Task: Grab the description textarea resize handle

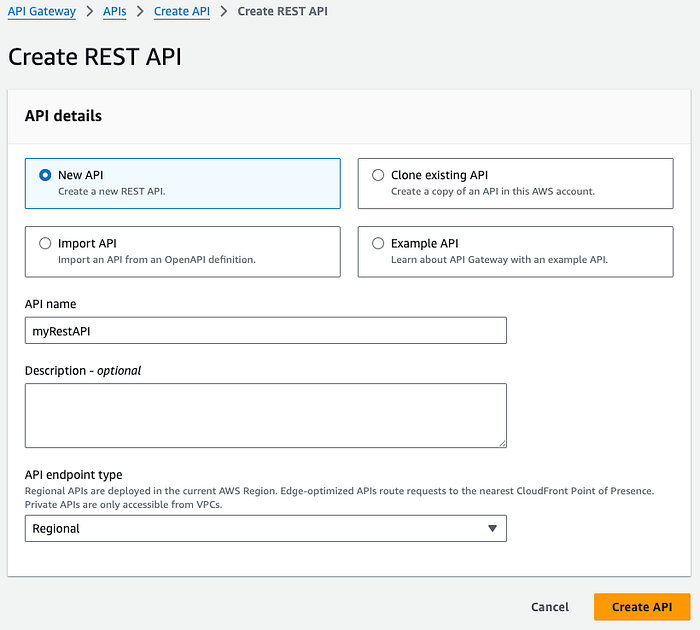Action: click(502, 443)
